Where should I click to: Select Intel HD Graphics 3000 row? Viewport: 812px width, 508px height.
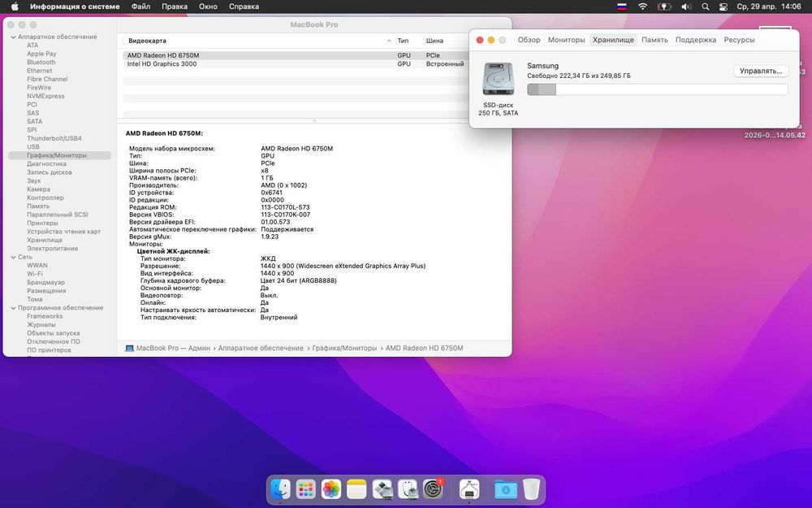296,63
